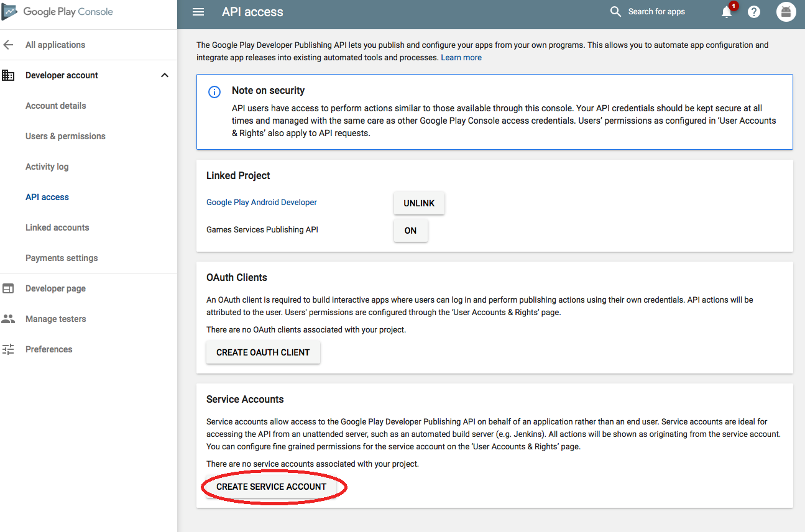The width and height of the screenshot is (805, 532).
Task: Open the help question mark icon
Action: pyautogui.click(x=753, y=11)
